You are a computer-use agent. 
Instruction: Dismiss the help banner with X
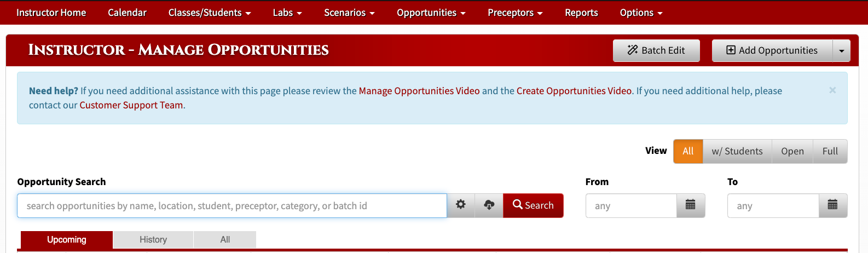tap(832, 90)
